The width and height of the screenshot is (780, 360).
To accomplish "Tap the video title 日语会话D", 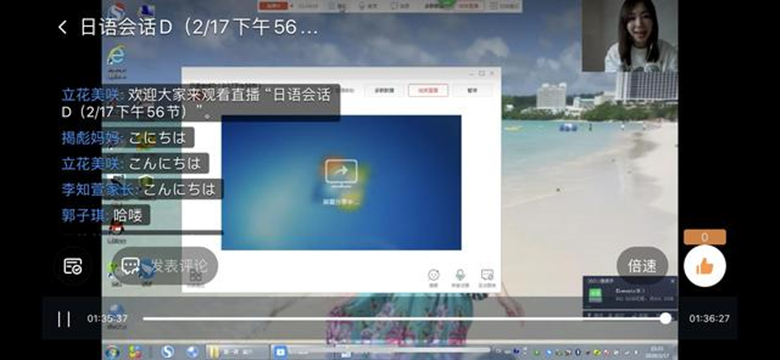I will (x=199, y=27).
